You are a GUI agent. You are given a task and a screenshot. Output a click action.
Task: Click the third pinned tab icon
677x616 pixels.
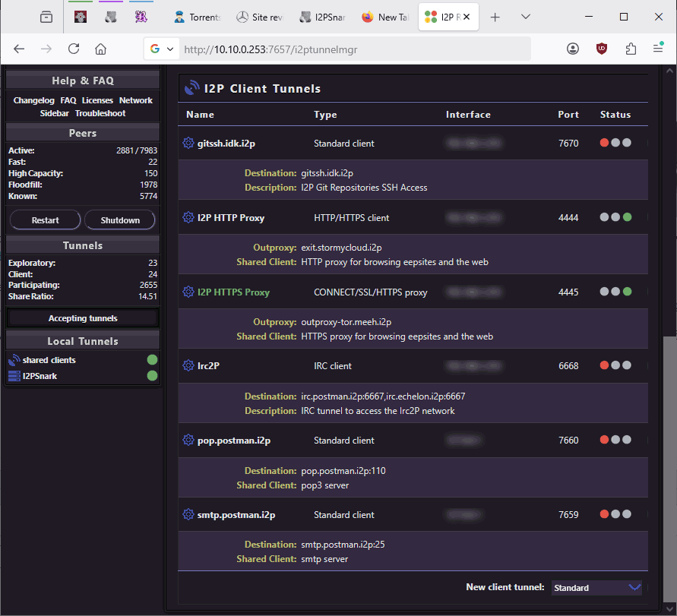tap(141, 17)
